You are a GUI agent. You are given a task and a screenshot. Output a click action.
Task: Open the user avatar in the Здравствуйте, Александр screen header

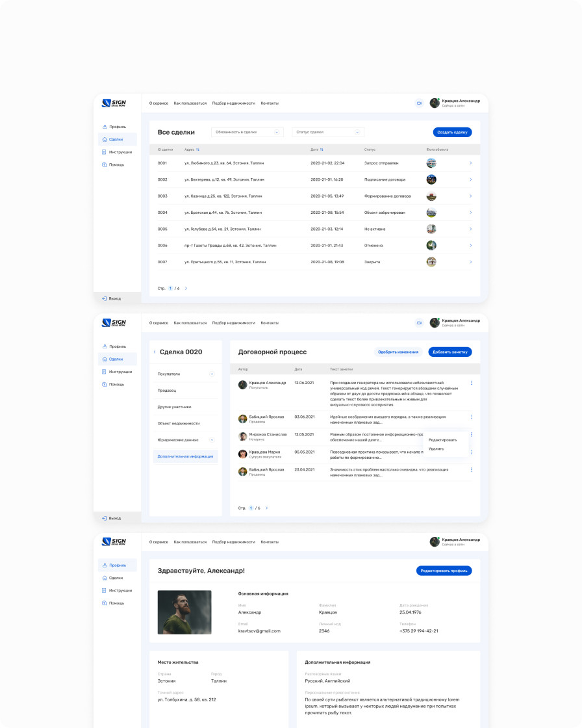(435, 542)
